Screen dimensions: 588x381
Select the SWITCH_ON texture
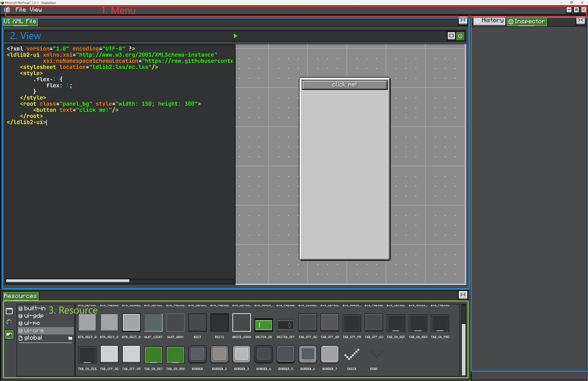click(263, 325)
